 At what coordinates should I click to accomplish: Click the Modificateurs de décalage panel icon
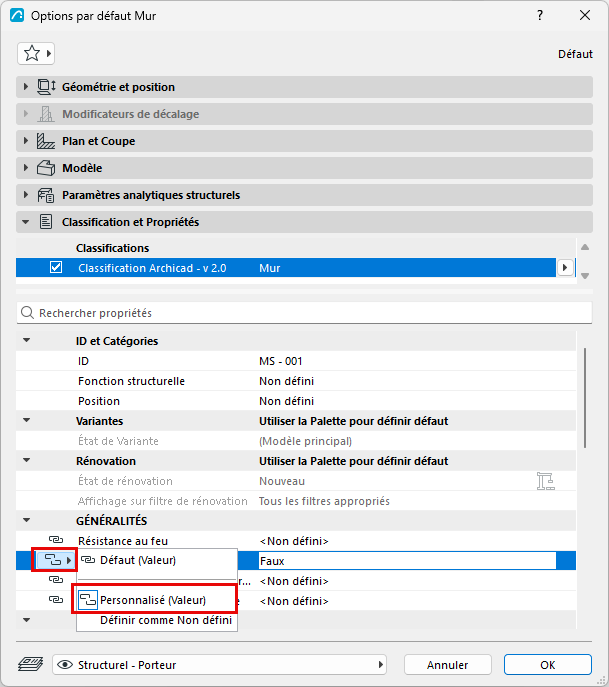pyautogui.click(x=46, y=114)
